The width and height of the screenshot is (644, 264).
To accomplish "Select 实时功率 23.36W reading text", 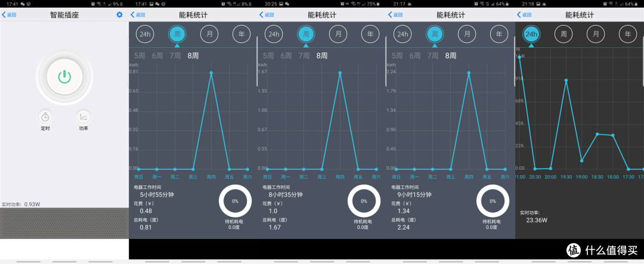I will [534, 217].
